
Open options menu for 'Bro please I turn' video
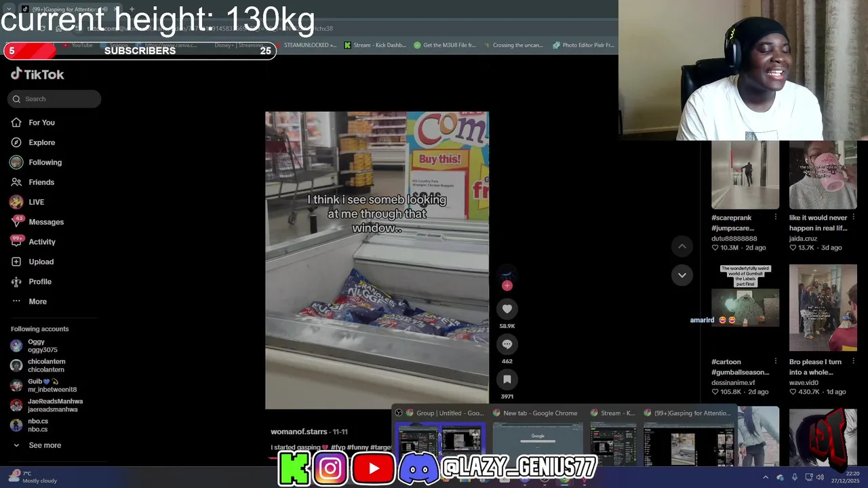pos(853,362)
